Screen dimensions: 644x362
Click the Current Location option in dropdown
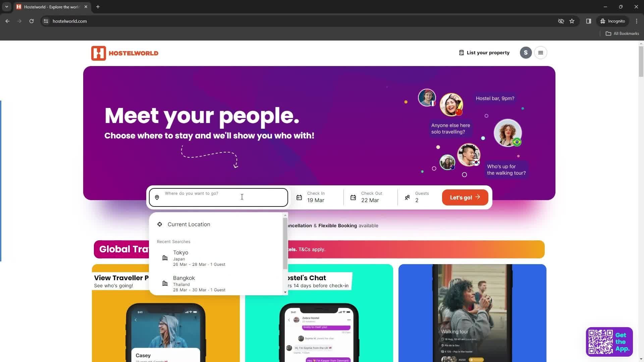189,224
